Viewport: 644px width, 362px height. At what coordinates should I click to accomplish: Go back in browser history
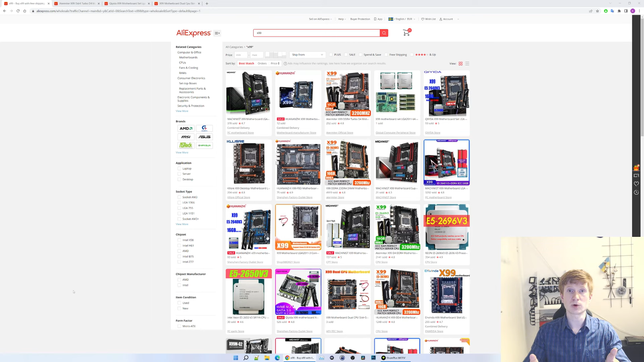tap(4, 11)
